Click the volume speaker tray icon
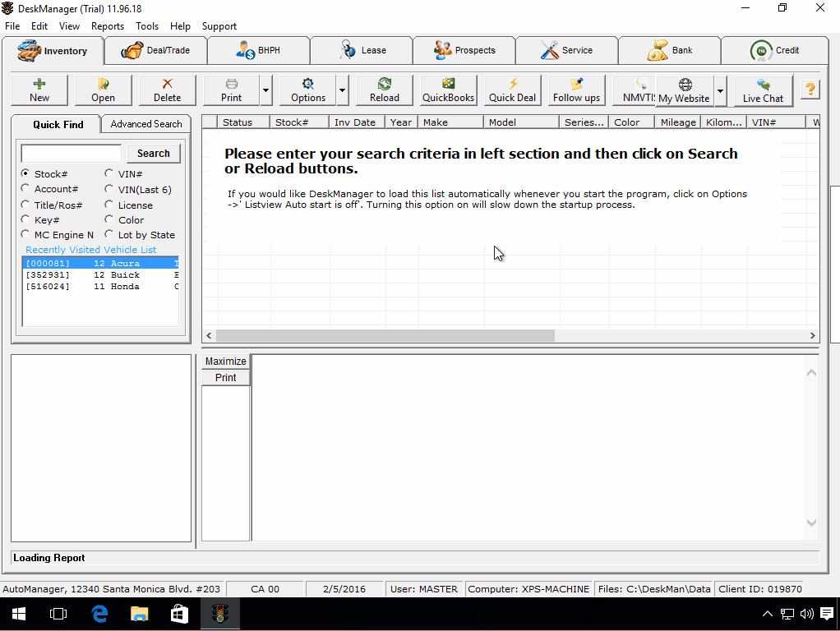 [x=806, y=614]
